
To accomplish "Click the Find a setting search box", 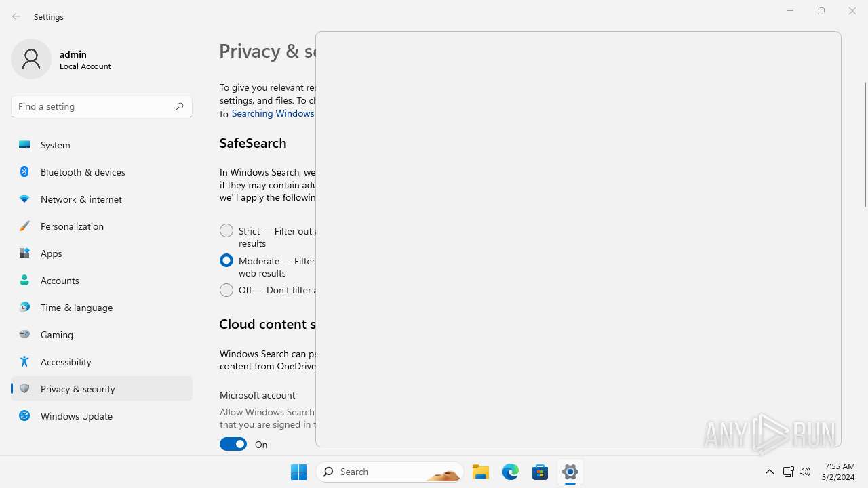I will 102,106.
